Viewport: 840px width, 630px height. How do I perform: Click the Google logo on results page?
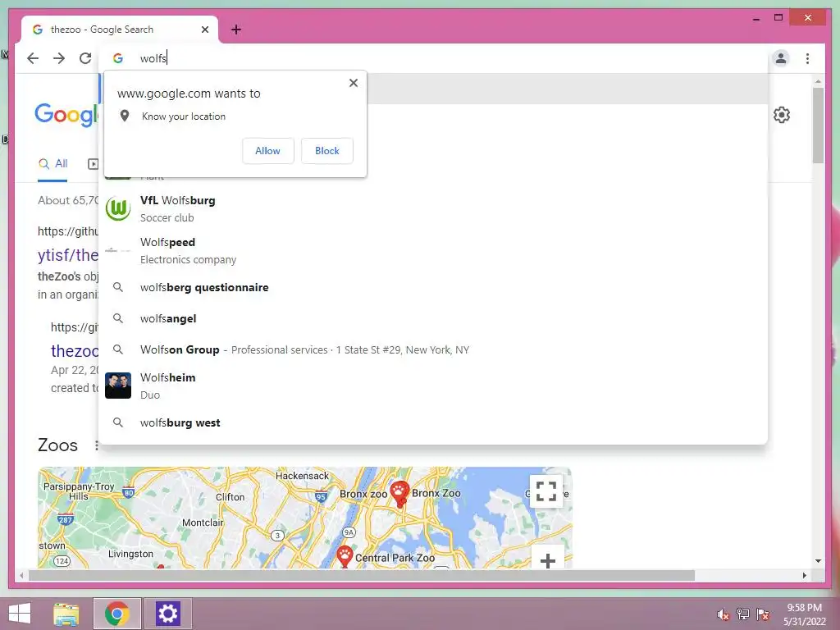click(67, 114)
